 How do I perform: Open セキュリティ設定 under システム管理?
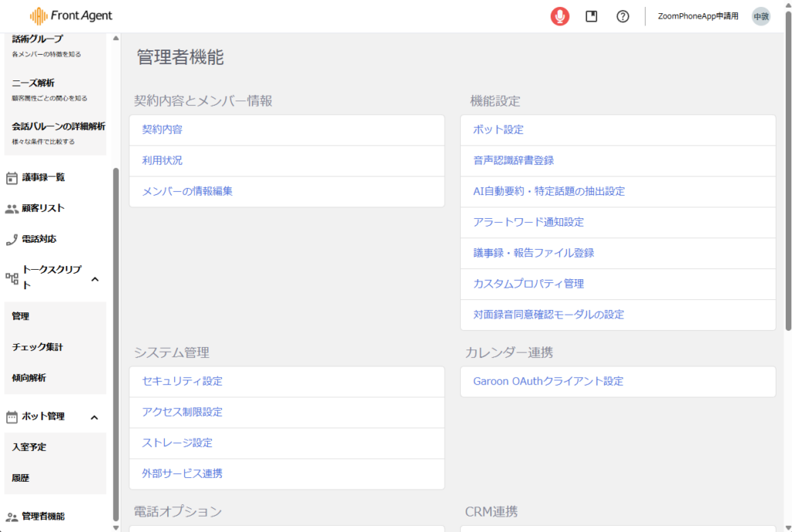[183, 381]
